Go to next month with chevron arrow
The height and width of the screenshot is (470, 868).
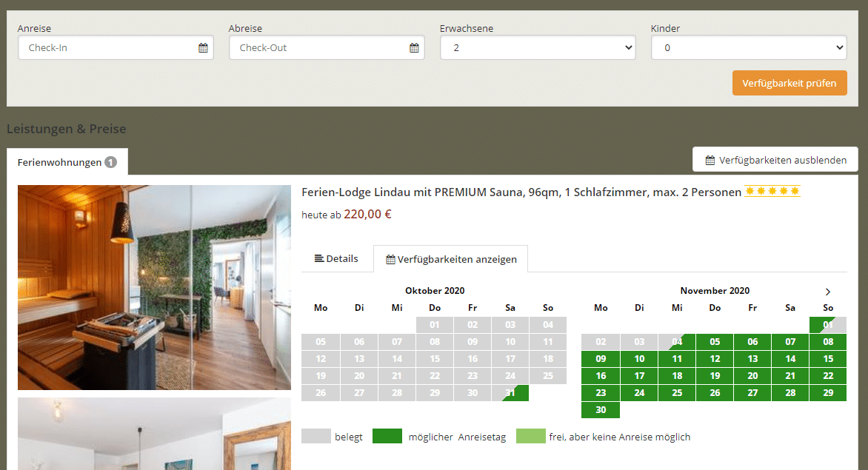(827, 292)
